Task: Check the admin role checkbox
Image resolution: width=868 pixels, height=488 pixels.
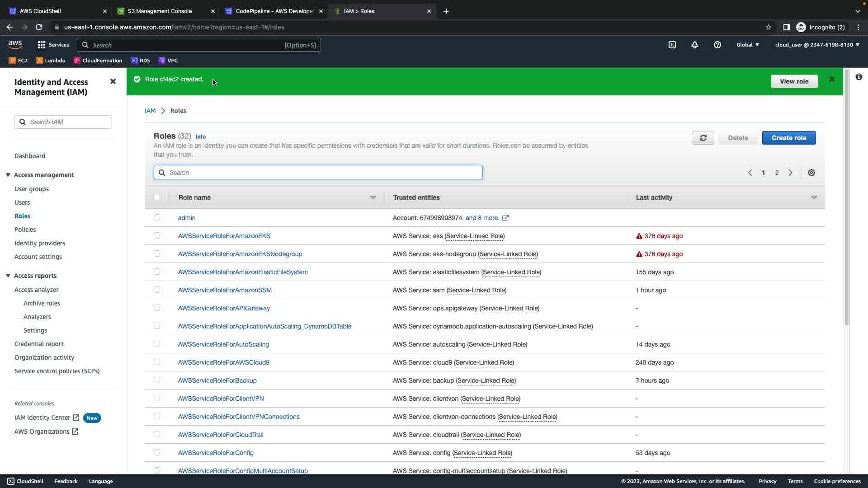Action: point(157,217)
